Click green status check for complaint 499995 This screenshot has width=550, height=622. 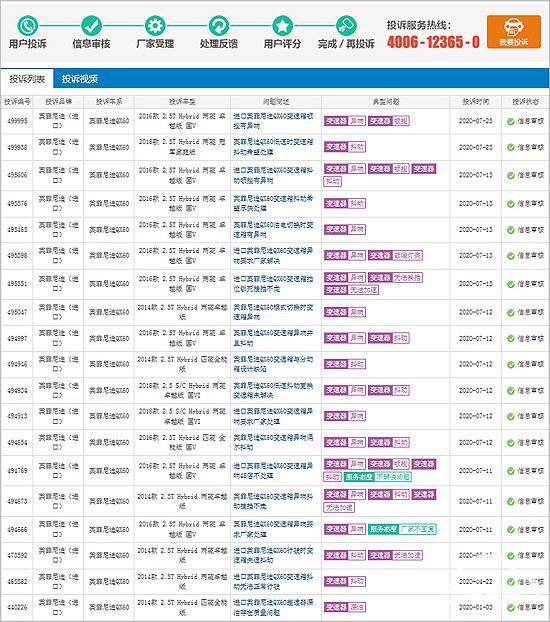[511, 121]
